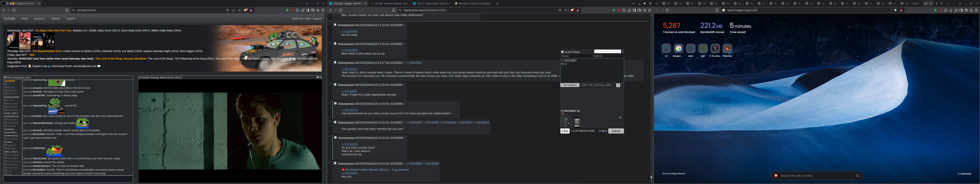Check post No.33240899 checkbox
The height and width of the screenshot is (184, 980).
tap(335, 163)
